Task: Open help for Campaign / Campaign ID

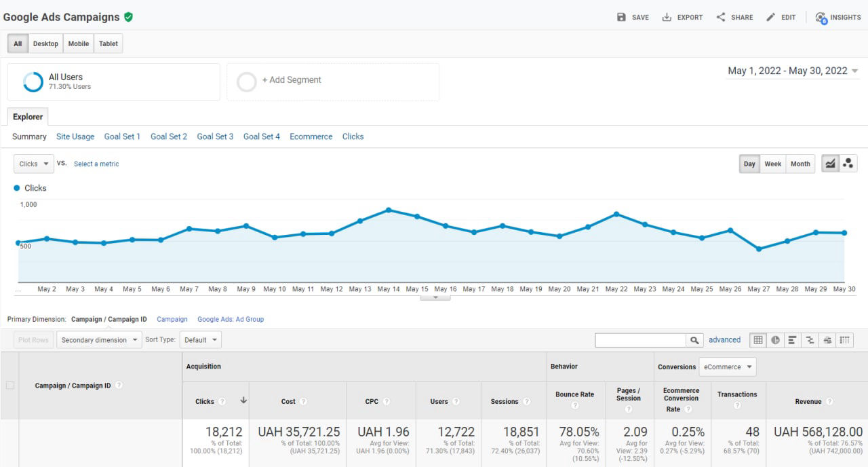Action: 119,386
